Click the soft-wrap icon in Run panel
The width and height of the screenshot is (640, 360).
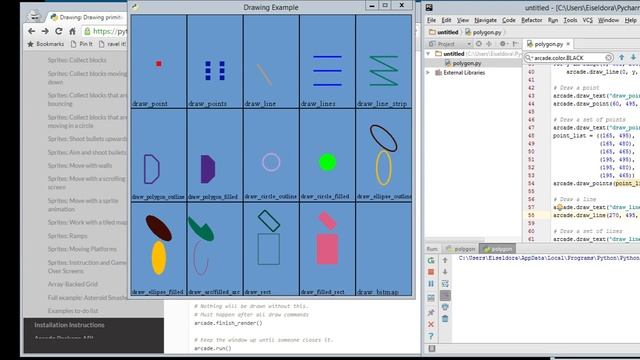coord(445,284)
